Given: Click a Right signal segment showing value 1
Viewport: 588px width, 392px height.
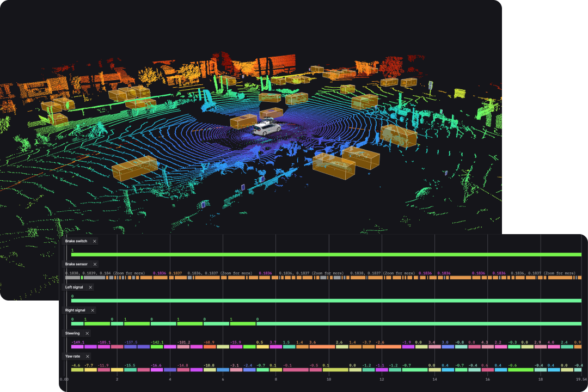Looking at the screenshot, I should click(97, 323).
